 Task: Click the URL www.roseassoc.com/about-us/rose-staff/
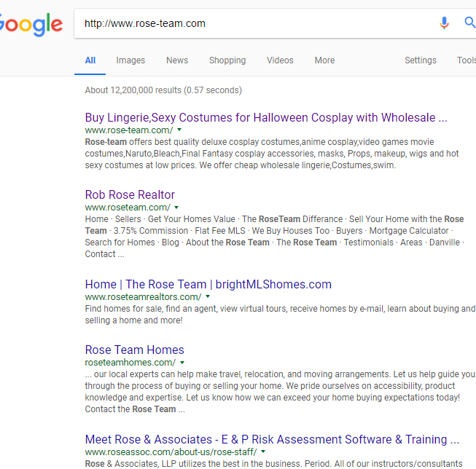[171, 452]
